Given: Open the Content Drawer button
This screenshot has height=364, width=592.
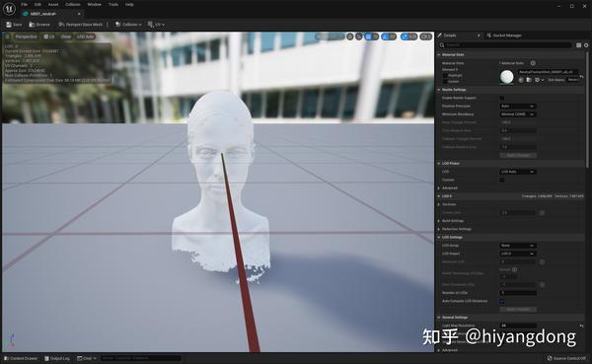Looking at the screenshot, I should [21, 358].
